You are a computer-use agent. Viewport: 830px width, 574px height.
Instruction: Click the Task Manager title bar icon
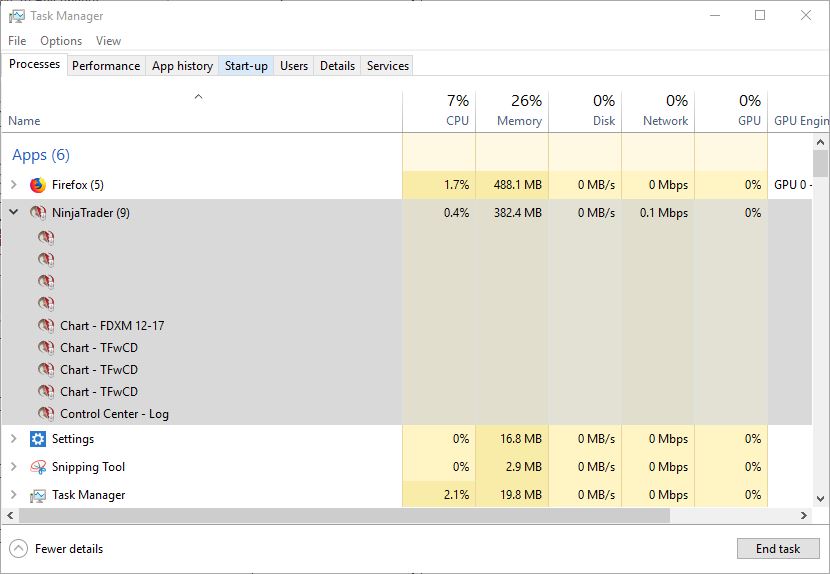pos(16,16)
